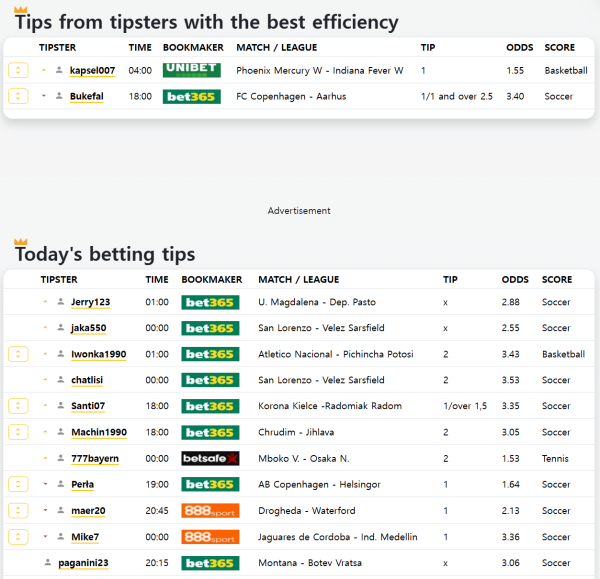This screenshot has height=579, width=600.
Task: Click bet365 logo in Bukefal row
Action: 191,96
